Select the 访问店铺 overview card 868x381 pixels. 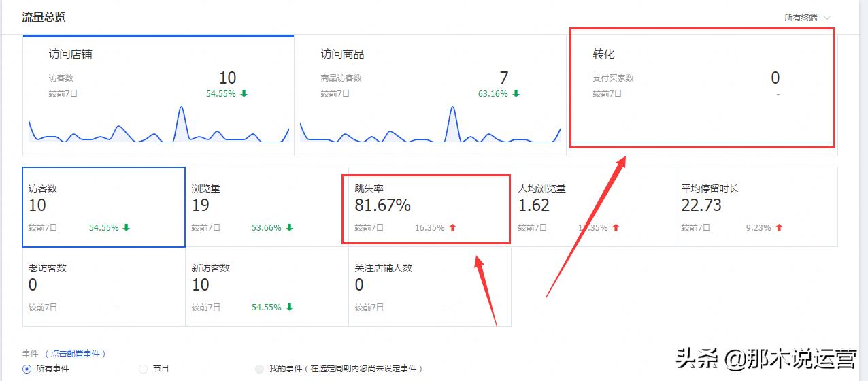pyautogui.click(x=158, y=95)
